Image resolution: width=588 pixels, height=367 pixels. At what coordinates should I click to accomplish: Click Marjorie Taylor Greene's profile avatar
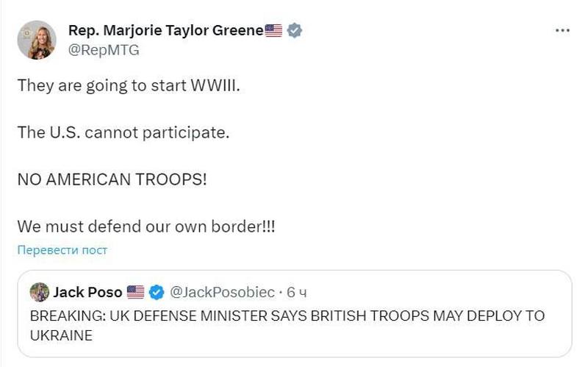(37, 40)
